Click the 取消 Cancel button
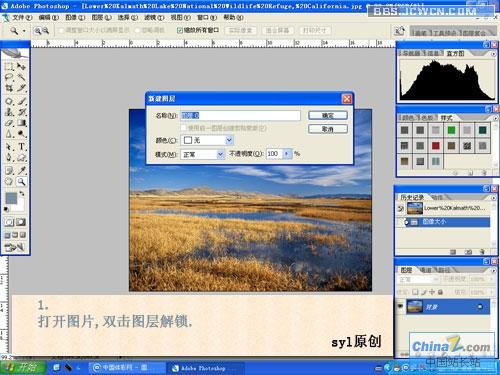The image size is (500, 375). point(328,129)
